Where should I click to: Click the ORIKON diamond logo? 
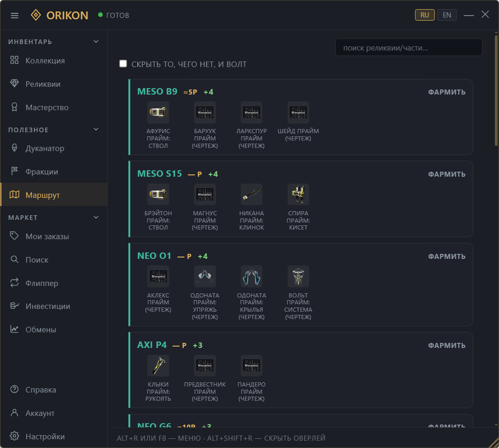pyautogui.click(x=36, y=15)
